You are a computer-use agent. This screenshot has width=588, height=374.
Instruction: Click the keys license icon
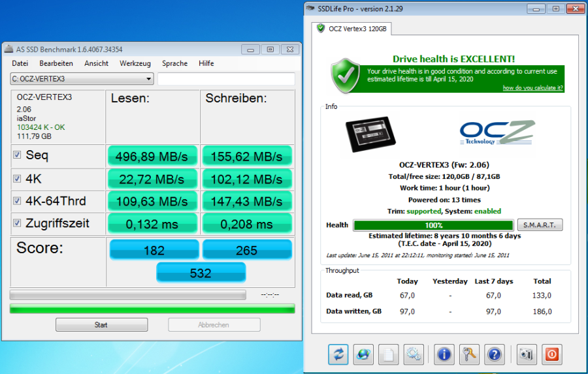click(469, 354)
